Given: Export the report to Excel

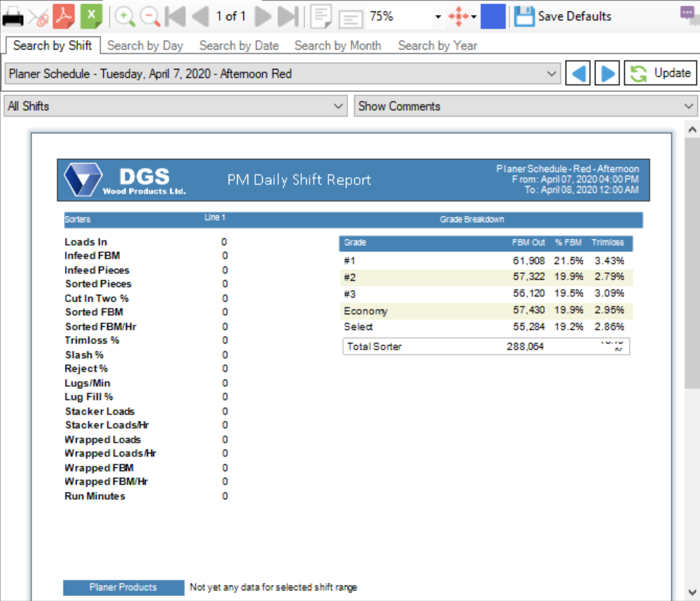Looking at the screenshot, I should click(x=91, y=15).
